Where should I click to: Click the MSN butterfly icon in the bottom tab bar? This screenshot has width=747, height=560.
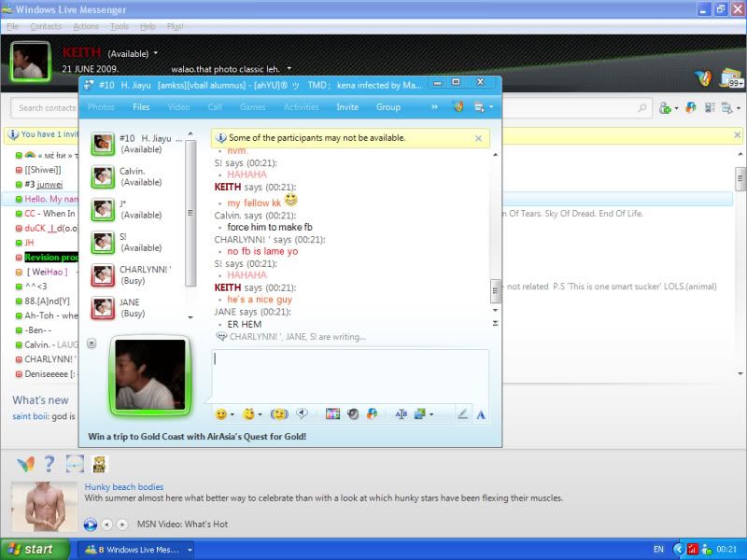[26, 464]
